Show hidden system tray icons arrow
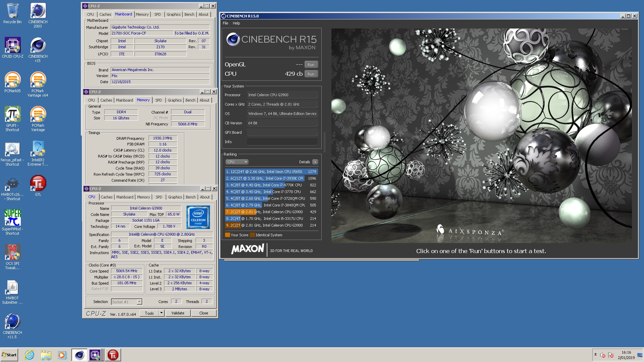The height and width of the screenshot is (362, 644). click(x=595, y=355)
